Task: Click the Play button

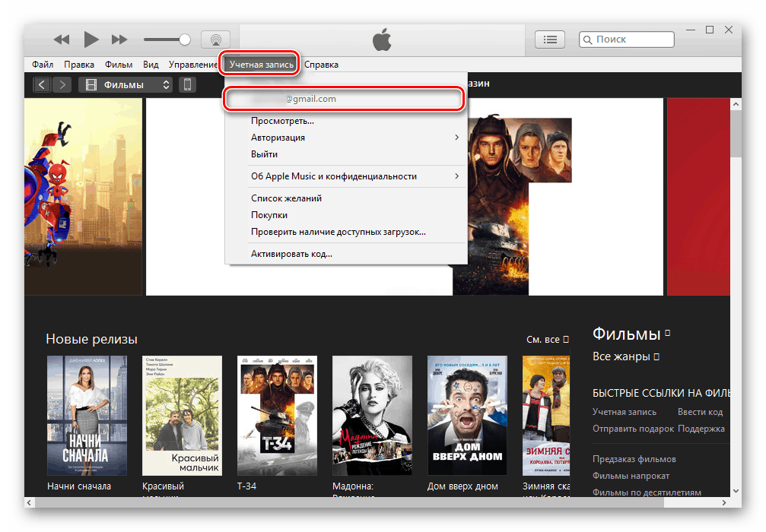Action: click(91, 40)
